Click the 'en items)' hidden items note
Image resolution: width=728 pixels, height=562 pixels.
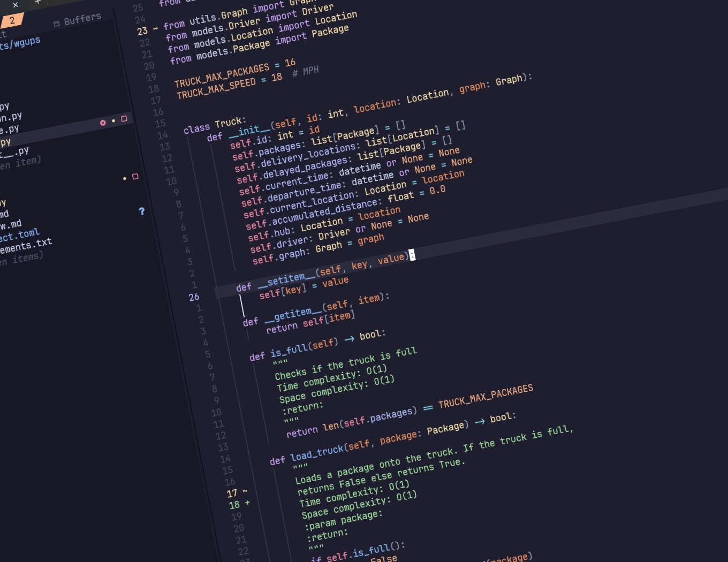coord(21,260)
